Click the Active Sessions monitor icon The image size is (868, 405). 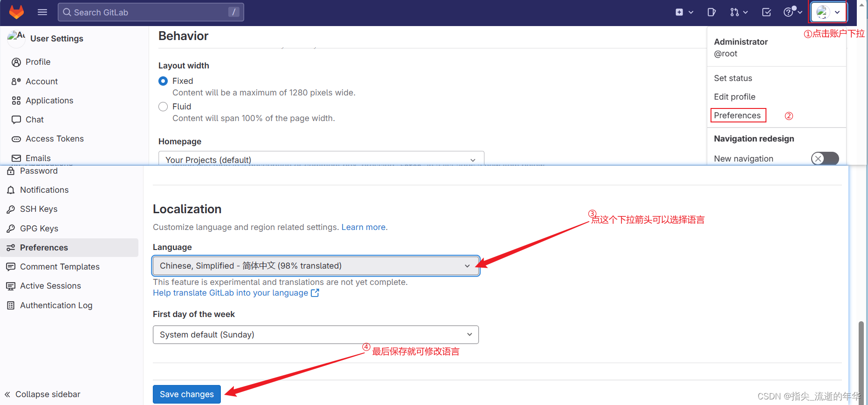[11, 286]
